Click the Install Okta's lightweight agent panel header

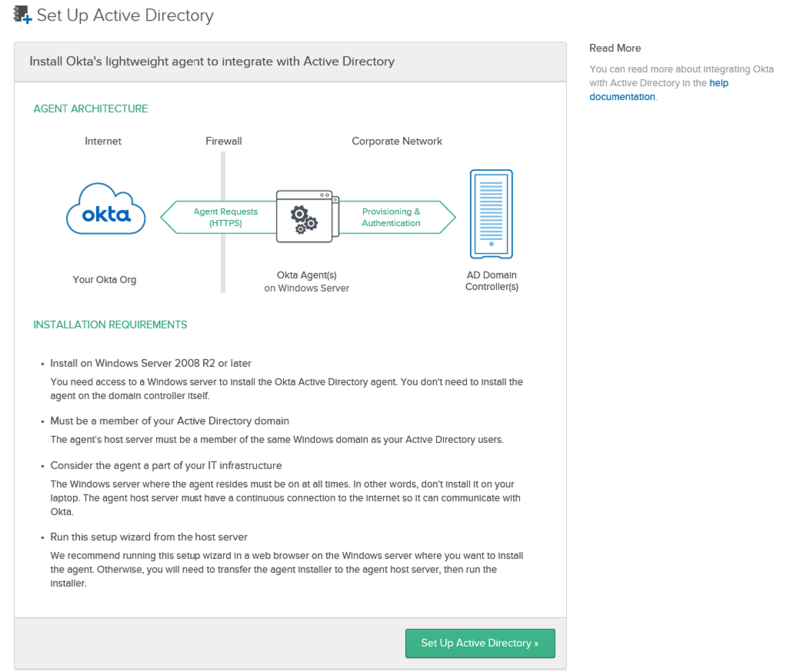212,62
